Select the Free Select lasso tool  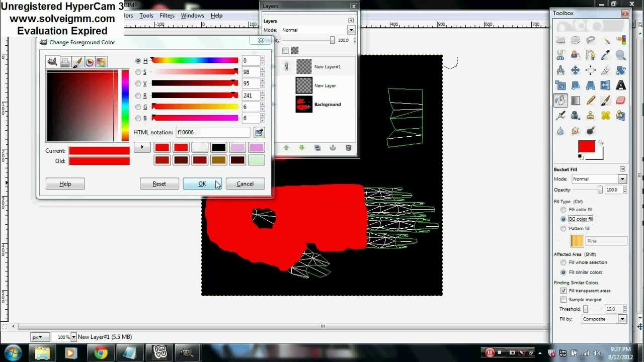click(x=591, y=40)
